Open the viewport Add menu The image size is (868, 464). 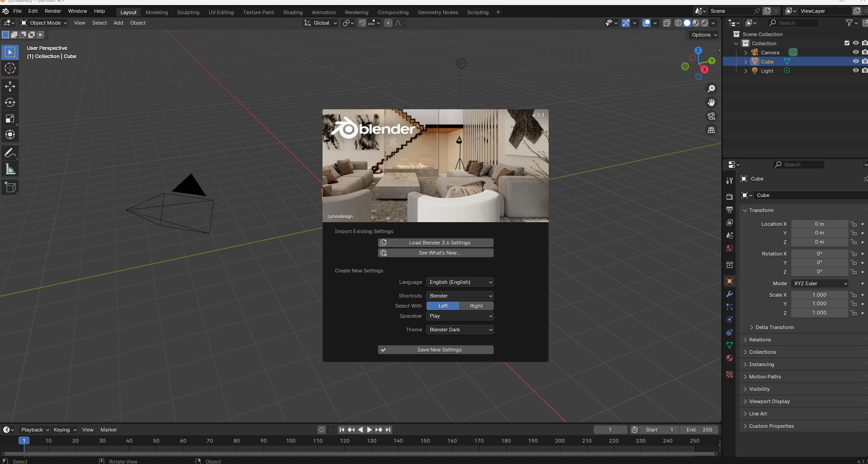coord(118,23)
